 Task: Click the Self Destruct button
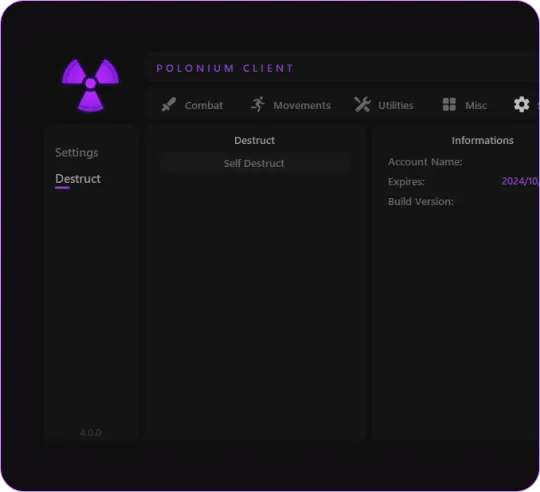[x=255, y=163]
